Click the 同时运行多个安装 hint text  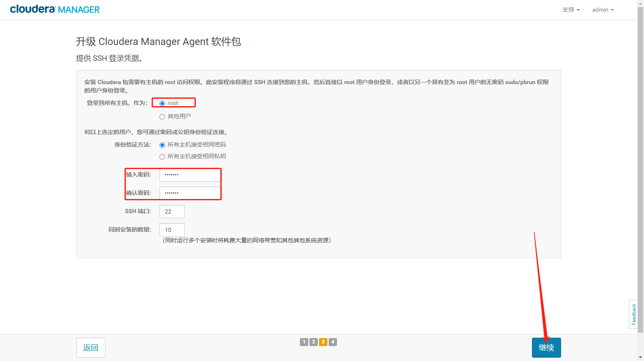click(247, 240)
